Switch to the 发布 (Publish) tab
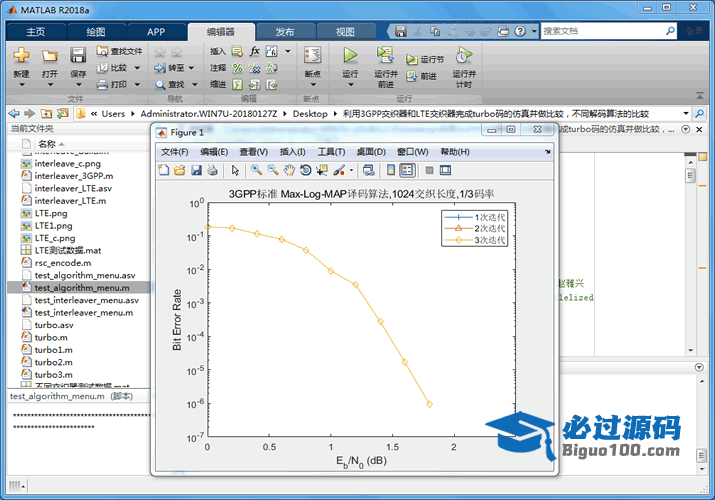This screenshot has height=500, width=715. (285, 32)
